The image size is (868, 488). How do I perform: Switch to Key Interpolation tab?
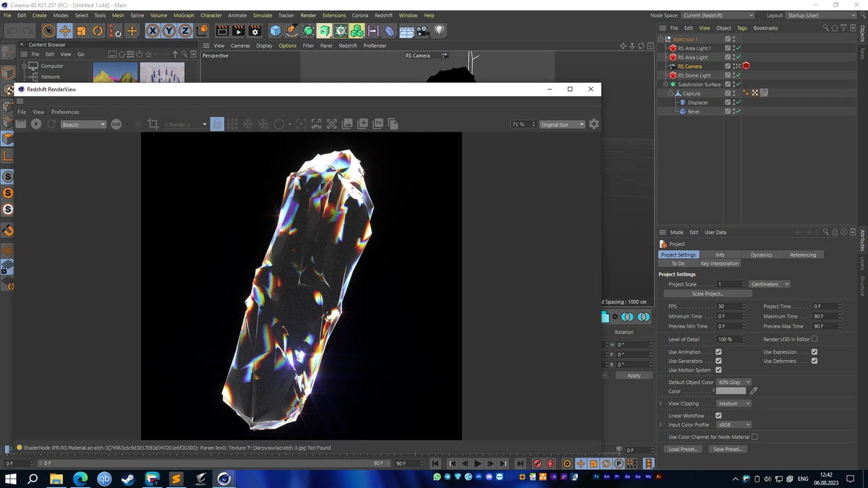(720, 264)
